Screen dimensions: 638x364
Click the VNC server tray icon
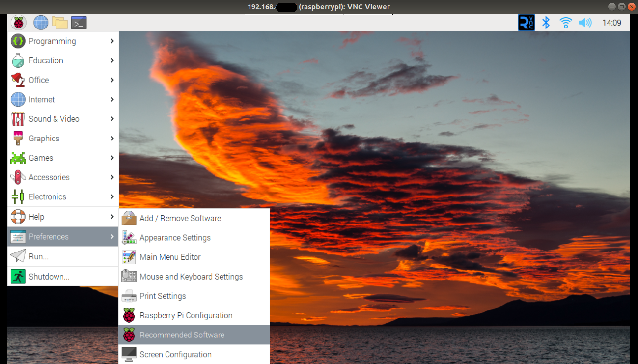pyautogui.click(x=526, y=23)
